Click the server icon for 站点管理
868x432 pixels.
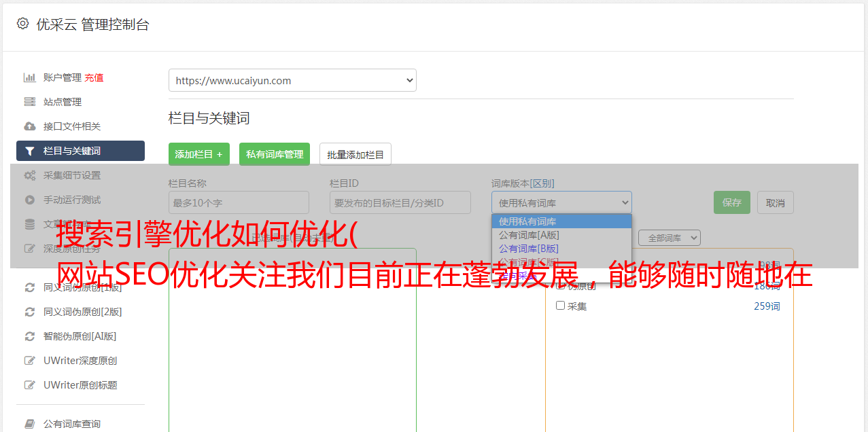coord(30,102)
